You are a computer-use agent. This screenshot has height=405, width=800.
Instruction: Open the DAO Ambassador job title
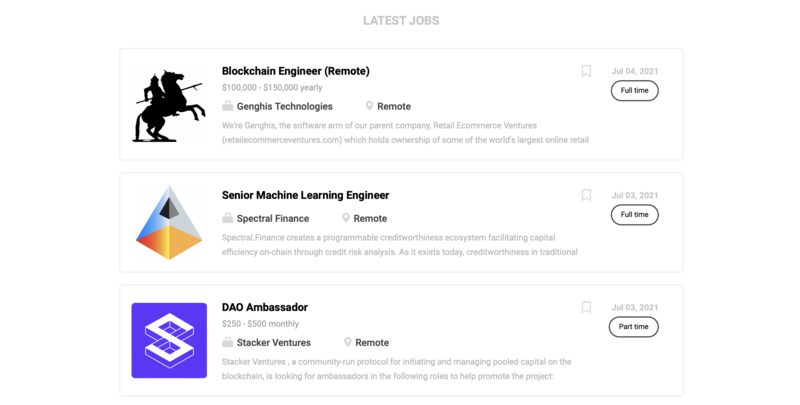264,307
